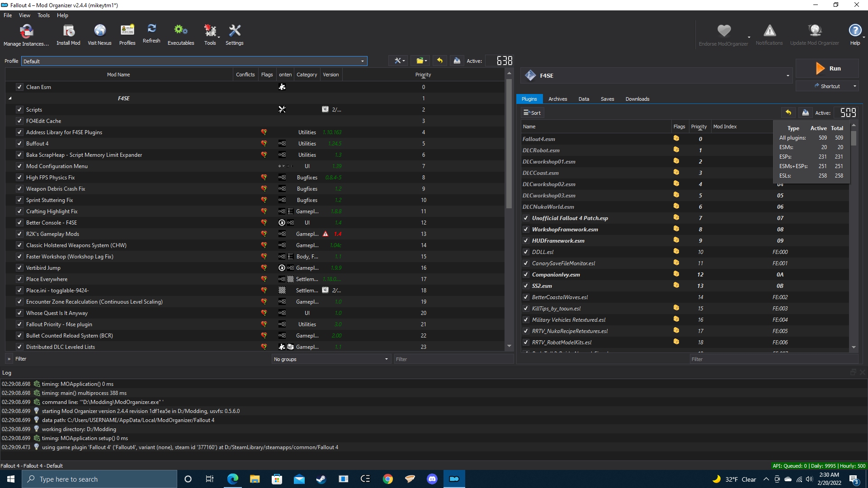Open Google Chrome from taskbar
This screenshot has width=868, height=488.
click(388, 479)
